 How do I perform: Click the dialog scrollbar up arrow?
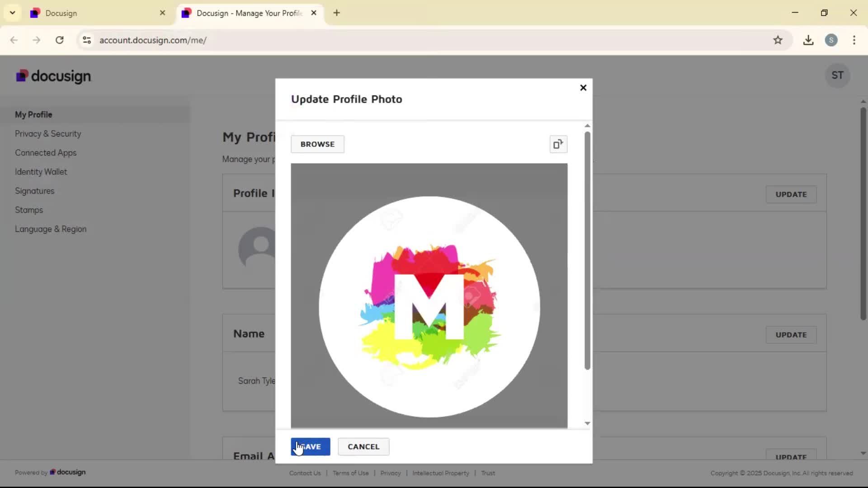pos(587,126)
